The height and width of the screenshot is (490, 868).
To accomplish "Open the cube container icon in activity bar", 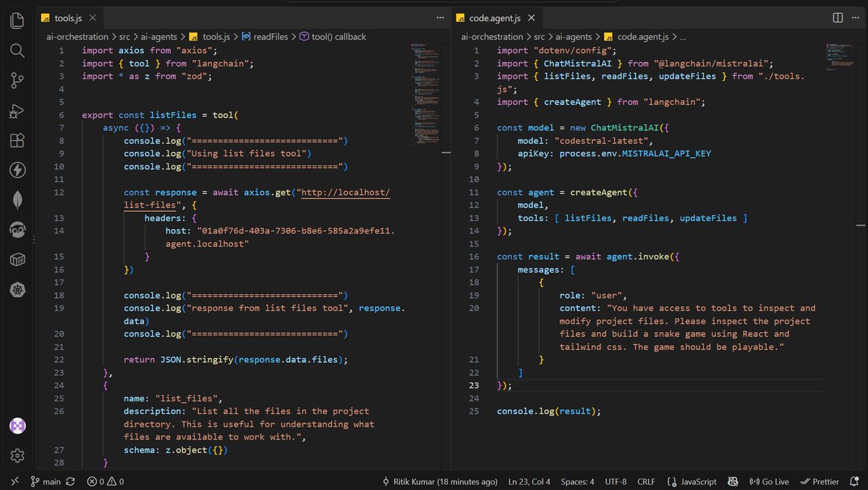I will (17, 260).
